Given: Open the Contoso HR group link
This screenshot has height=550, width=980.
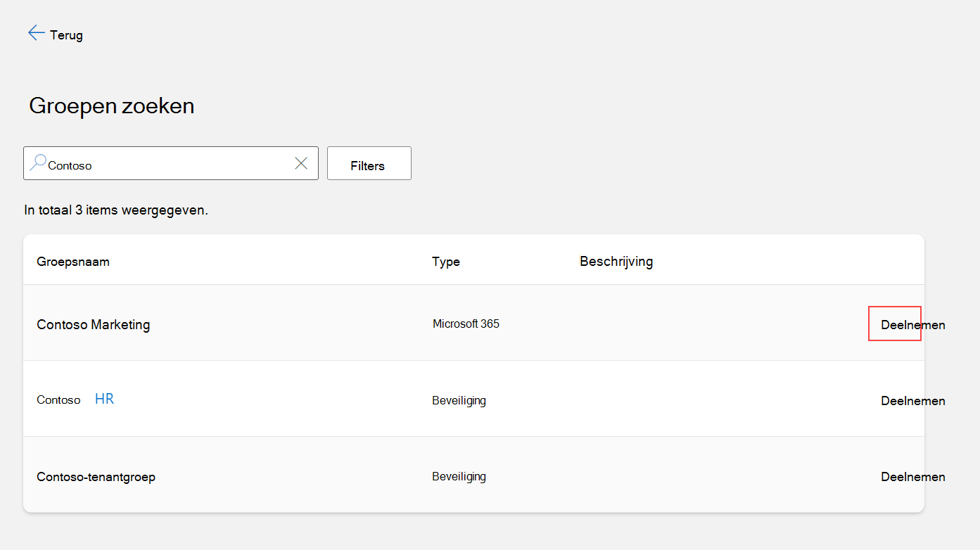Looking at the screenshot, I should tap(75, 399).
